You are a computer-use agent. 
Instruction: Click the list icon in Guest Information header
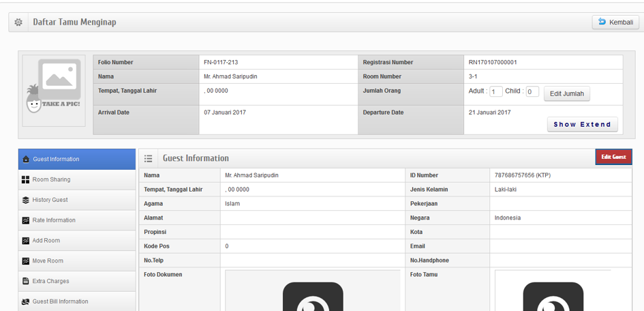(x=148, y=158)
